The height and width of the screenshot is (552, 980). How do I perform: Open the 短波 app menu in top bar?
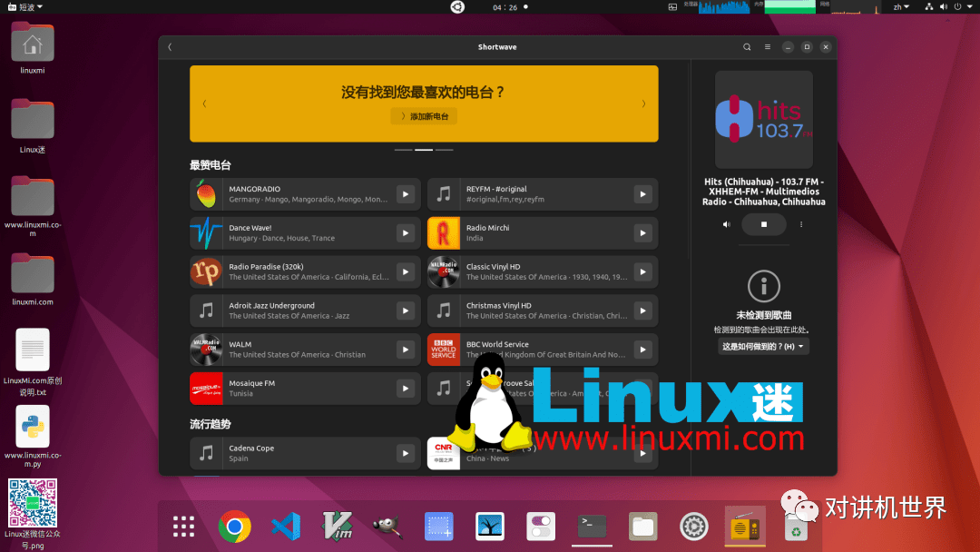click(x=25, y=7)
